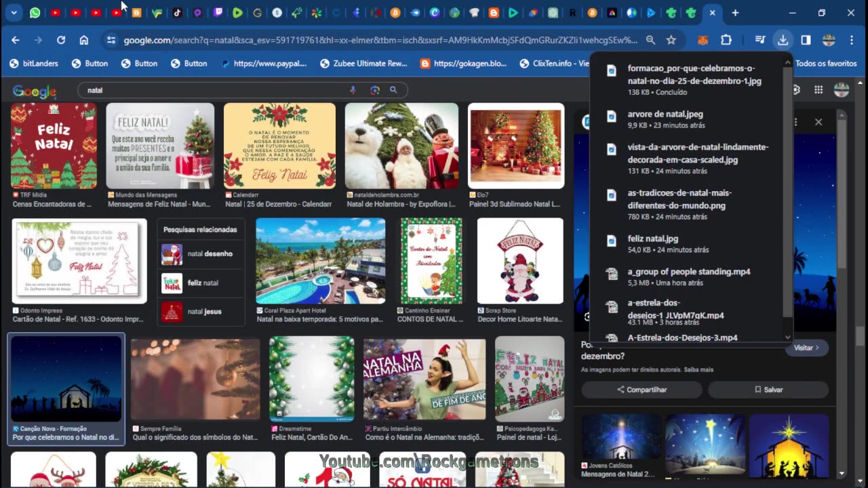Open the Saiba mais link
Viewport: 868px width, 488px height.
(698, 370)
